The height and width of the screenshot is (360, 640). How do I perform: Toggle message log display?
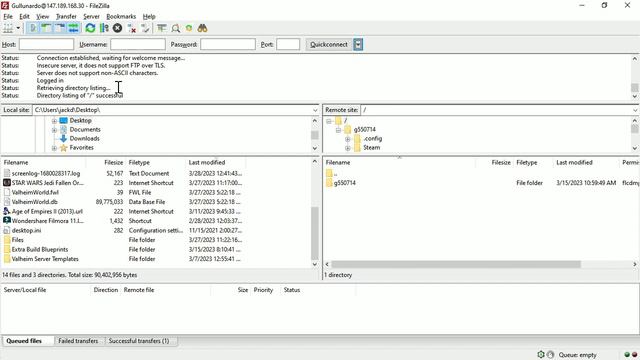[x=33, y=28]
